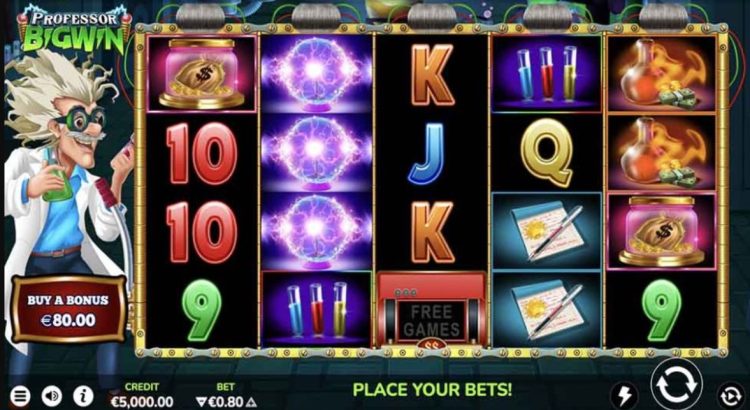Buy a bonus for €80.00

point(68,310)
